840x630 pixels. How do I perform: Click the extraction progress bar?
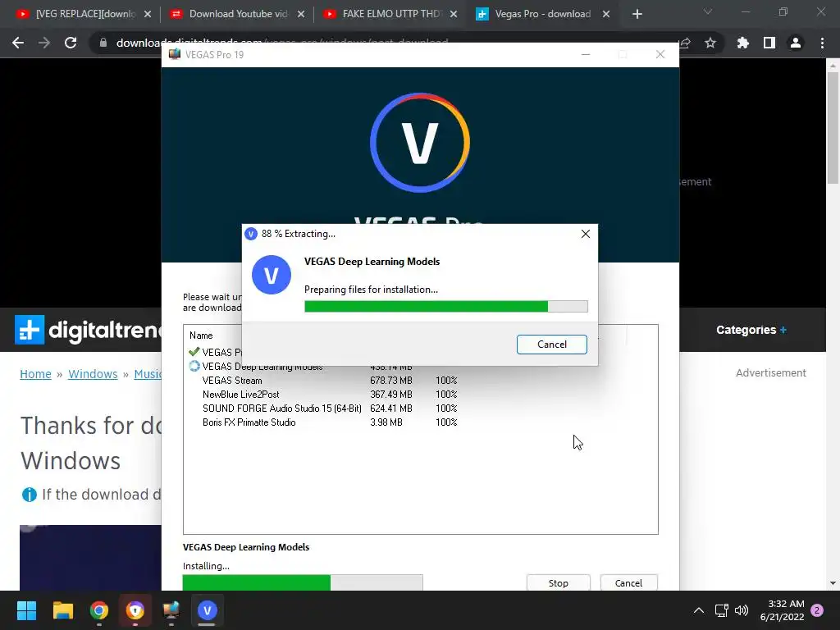(445, 307)
